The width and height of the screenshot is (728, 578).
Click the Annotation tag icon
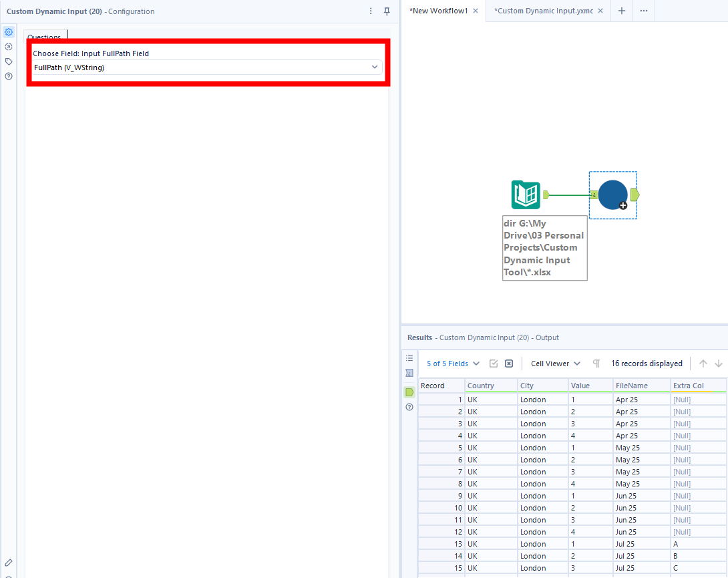pos(9,61)
